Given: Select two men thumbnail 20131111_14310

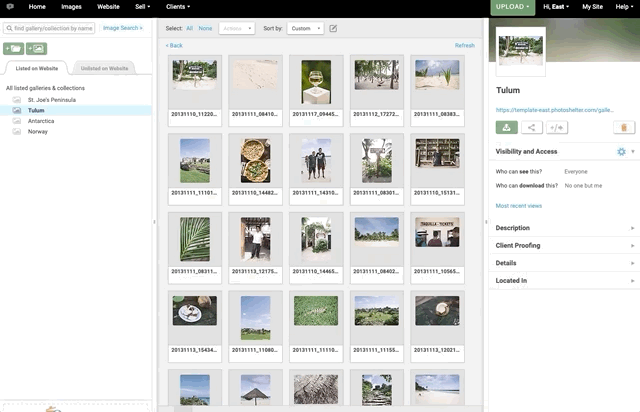Looking at the screenshot, I should (316, 161).
